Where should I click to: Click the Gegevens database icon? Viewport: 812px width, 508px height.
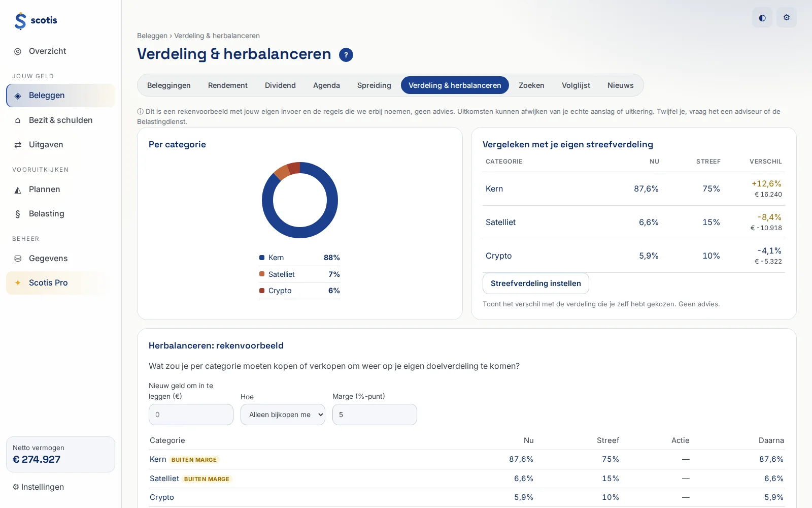(x=18, y=259)
